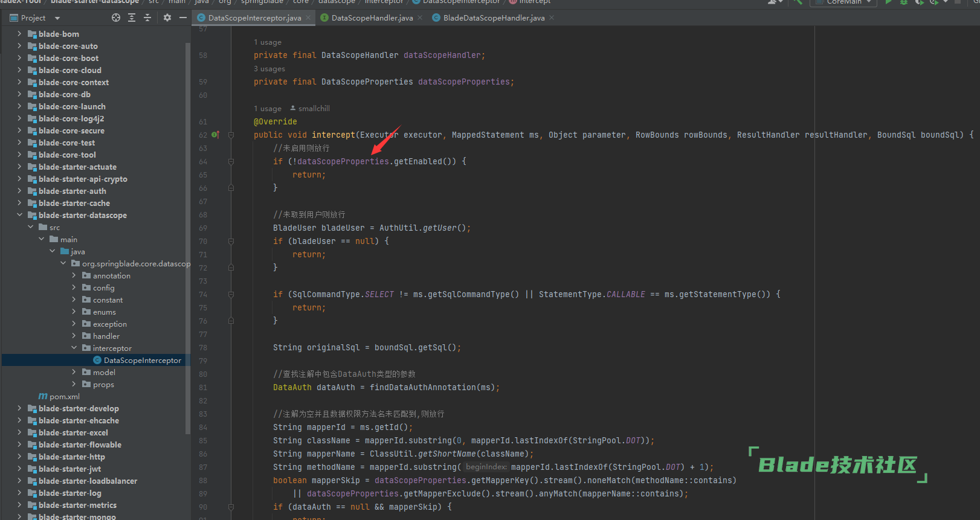Click the props package icon
Viewport: 980px width, 520px height.
pos(86,384)
